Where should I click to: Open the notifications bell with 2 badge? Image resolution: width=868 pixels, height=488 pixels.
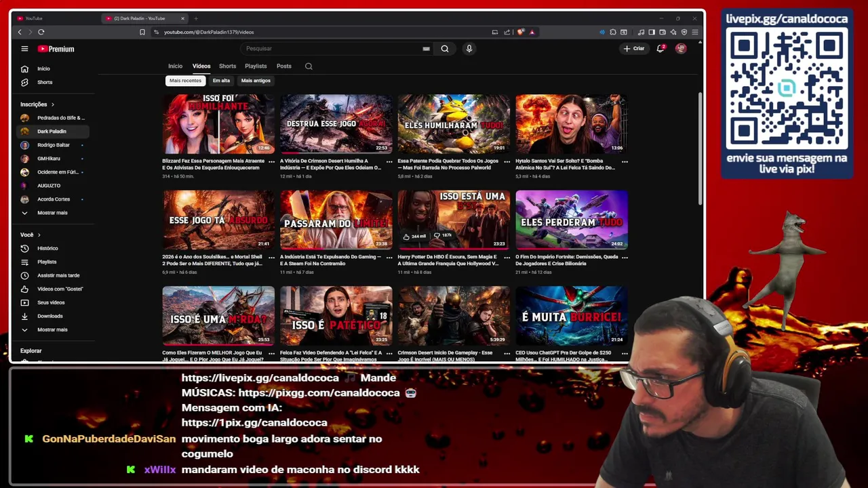pos(660,49)
